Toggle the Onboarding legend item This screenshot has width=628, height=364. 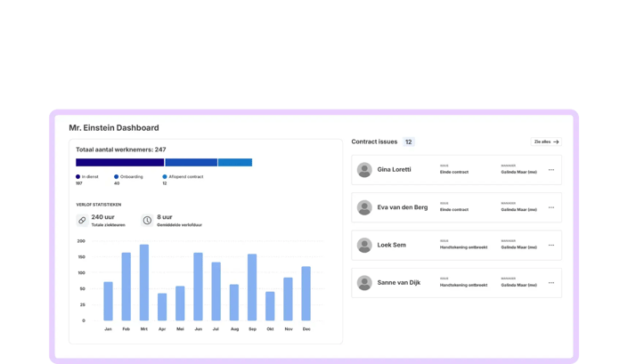pyautogui.click(x=128, y=176)
